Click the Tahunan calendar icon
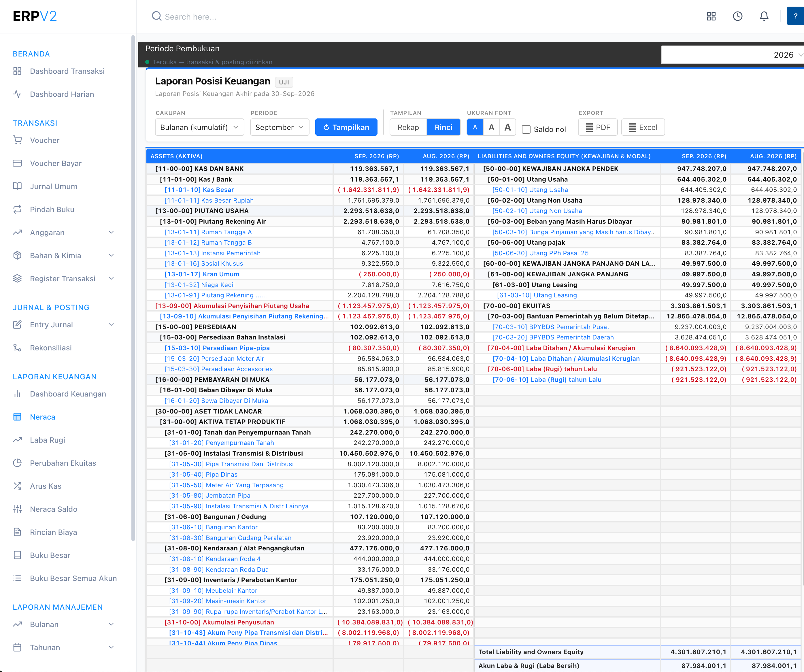This screenshot has height=672, width=804. [x=17, y=648]
